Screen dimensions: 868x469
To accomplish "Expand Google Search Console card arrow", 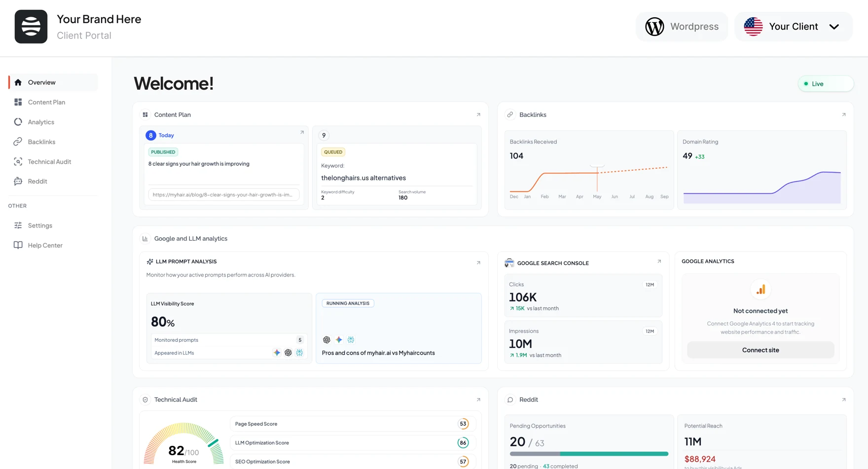I will pyautogui.click(x=659, y=261).
